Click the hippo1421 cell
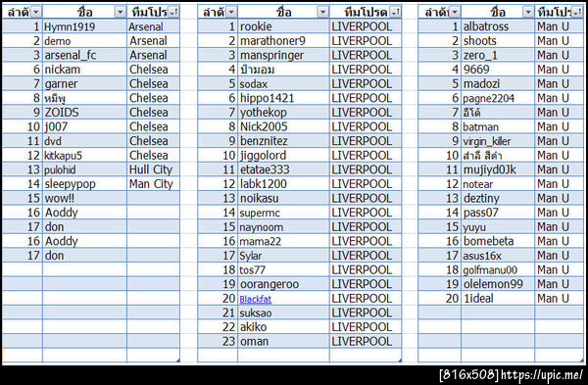The image size is (588, 385). (x=283, y=98)
